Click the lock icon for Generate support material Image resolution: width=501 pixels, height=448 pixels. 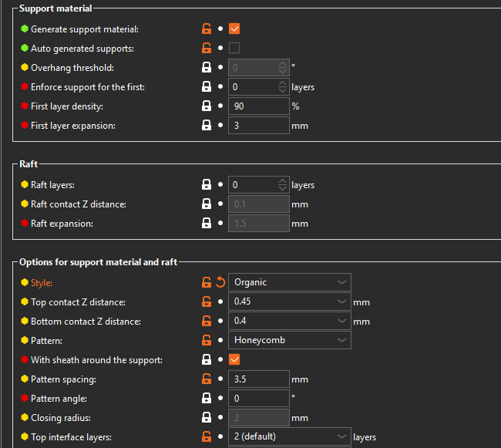tap(207, 29)
